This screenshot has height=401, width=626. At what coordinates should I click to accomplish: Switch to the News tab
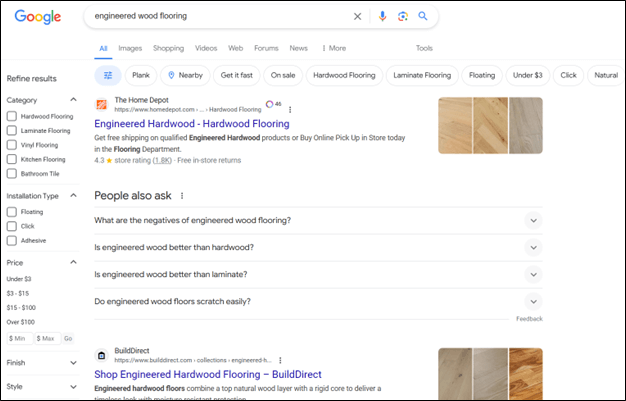[299, 48]
